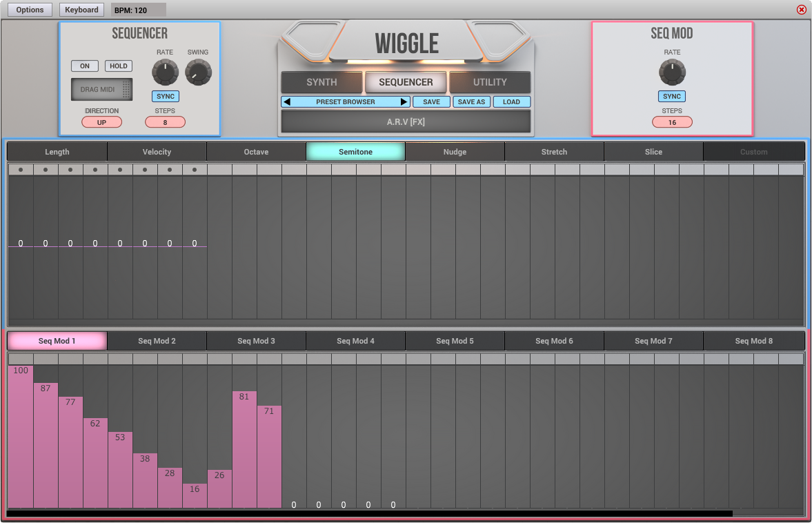Click the Keyboard button
Viewport: 812px width, 523px height.
pyautogui.click(x=82, y=10)
